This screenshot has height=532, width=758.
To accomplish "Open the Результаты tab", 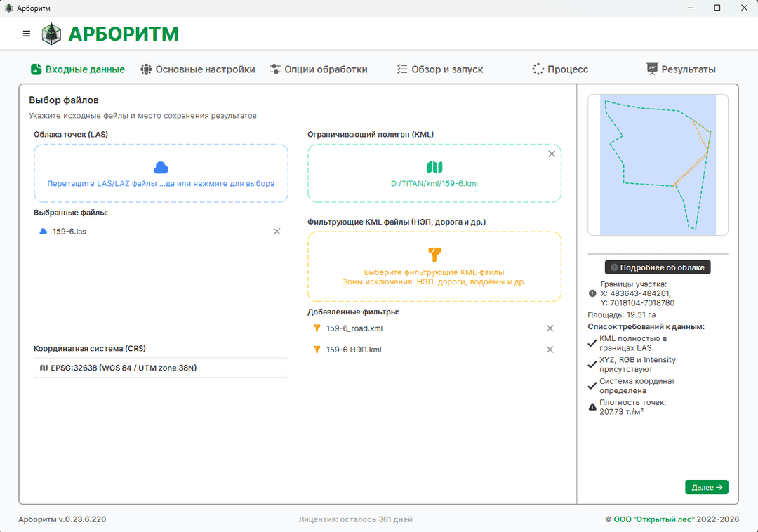I will [x=680, y=69].
